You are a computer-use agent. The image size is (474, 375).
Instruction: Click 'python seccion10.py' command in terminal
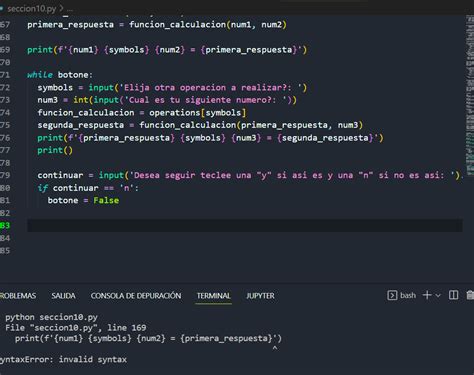point(51,317)
